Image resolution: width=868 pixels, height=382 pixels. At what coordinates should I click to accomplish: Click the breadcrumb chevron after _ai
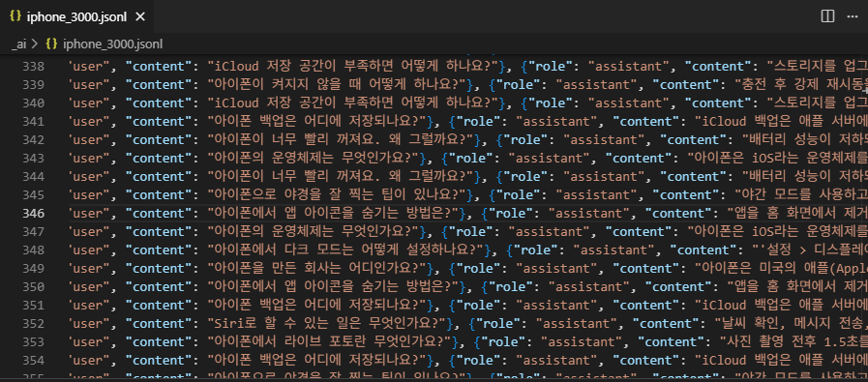[35, 44]
